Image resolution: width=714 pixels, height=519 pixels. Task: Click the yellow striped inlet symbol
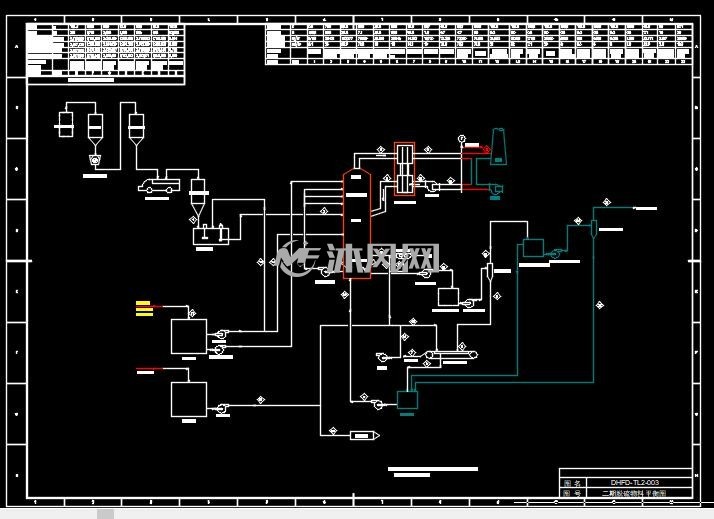pyautogui.click(x=144, y=308)
